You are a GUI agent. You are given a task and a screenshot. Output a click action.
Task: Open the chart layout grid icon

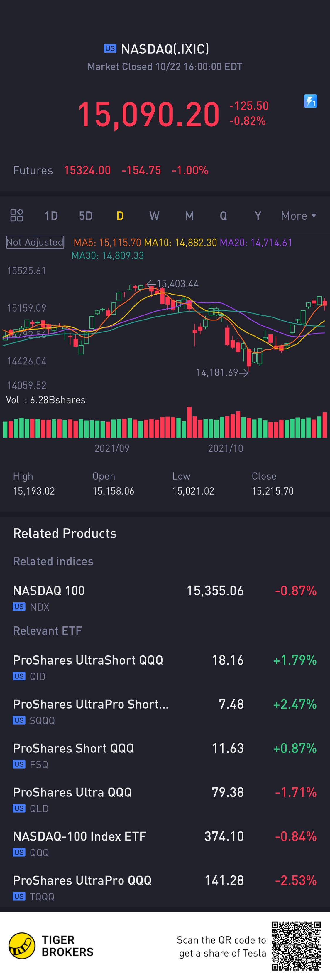(17, 215)
